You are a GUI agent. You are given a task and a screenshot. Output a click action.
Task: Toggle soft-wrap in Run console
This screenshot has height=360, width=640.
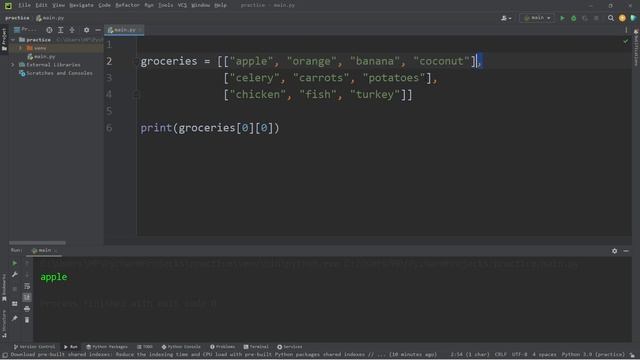[27, 286]
